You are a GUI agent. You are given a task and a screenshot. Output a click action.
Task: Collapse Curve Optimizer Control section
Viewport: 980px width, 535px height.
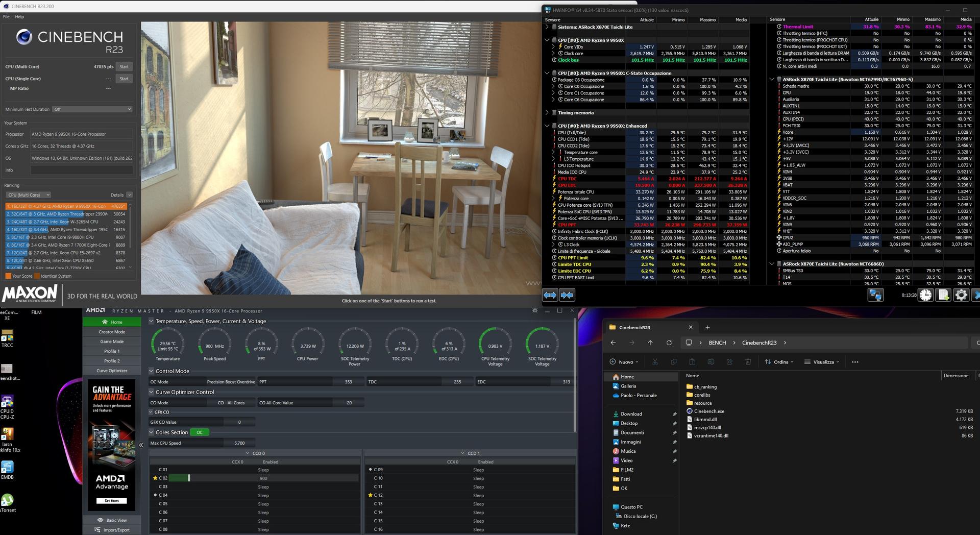[151, 392]
